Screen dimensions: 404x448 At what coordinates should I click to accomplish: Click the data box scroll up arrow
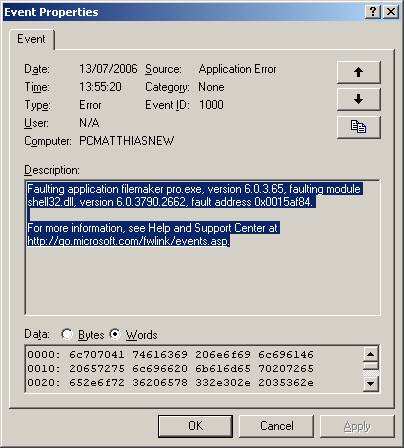tap(370, 354)
